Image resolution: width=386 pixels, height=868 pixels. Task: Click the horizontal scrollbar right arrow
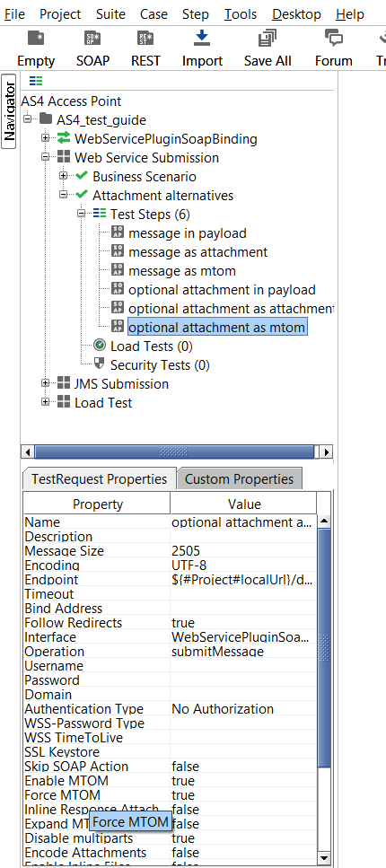(326, 452)
